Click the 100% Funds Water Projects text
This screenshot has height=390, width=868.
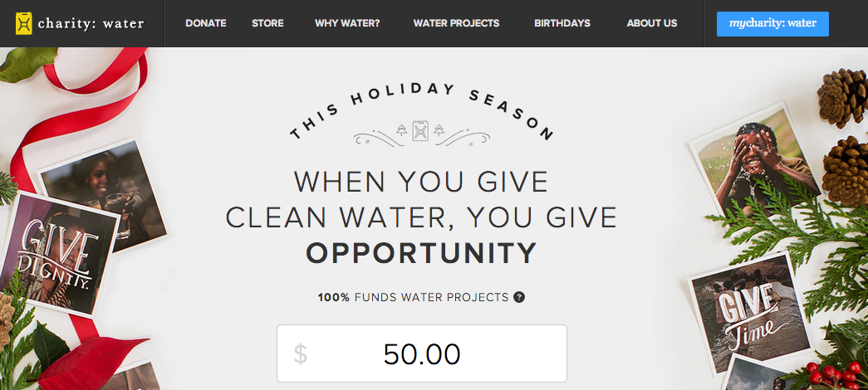(x=413, y=298)
